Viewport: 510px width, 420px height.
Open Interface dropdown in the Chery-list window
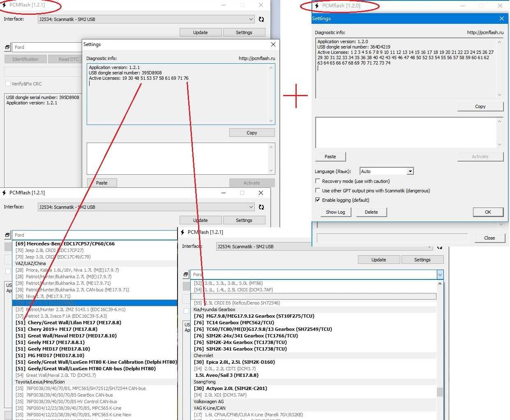point(146,207)
